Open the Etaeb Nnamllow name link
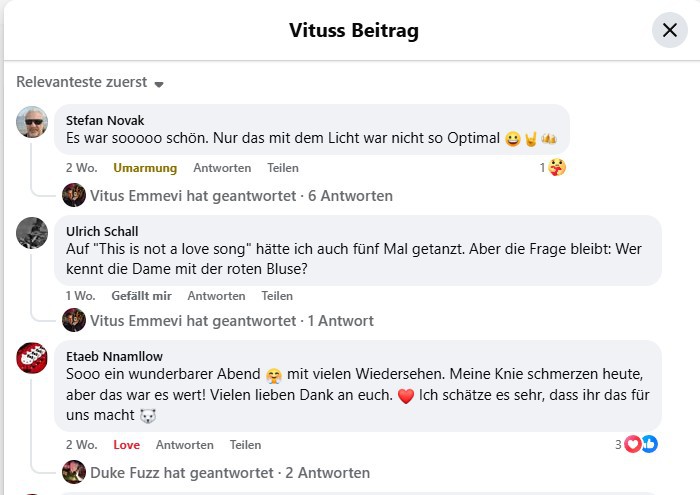Viewport: 700px width, 495px height. (x=114, y=356)
